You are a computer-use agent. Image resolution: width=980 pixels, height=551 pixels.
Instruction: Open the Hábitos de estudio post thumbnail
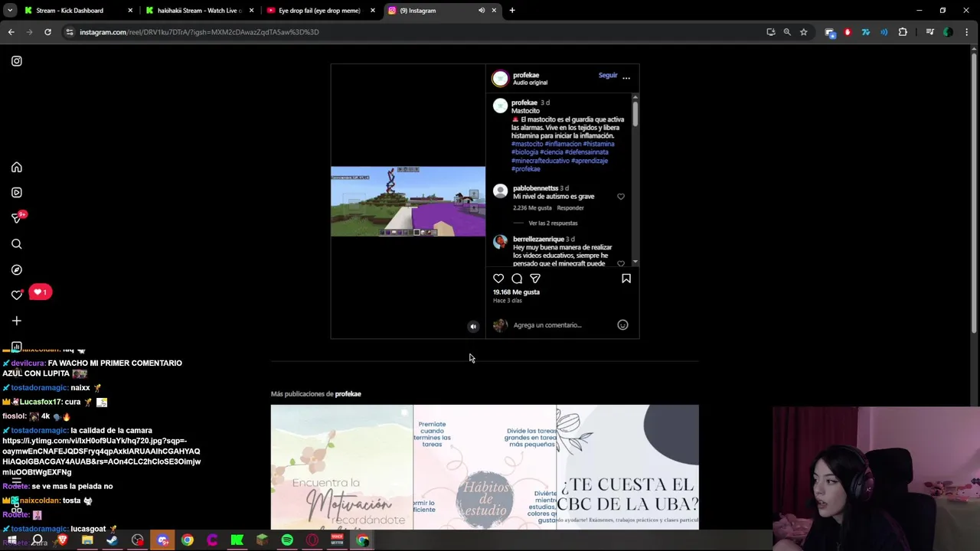pyautogui.click(x=485, y=467)
